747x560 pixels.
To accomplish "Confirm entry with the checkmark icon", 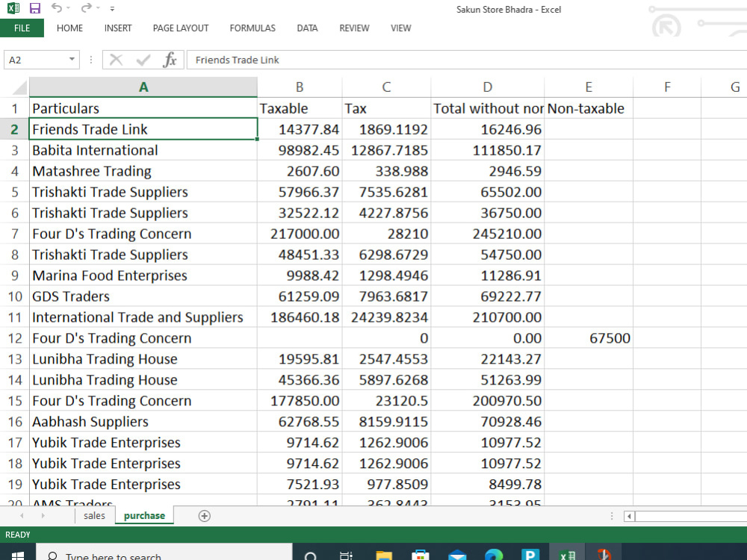I will (x=143, y=60).
